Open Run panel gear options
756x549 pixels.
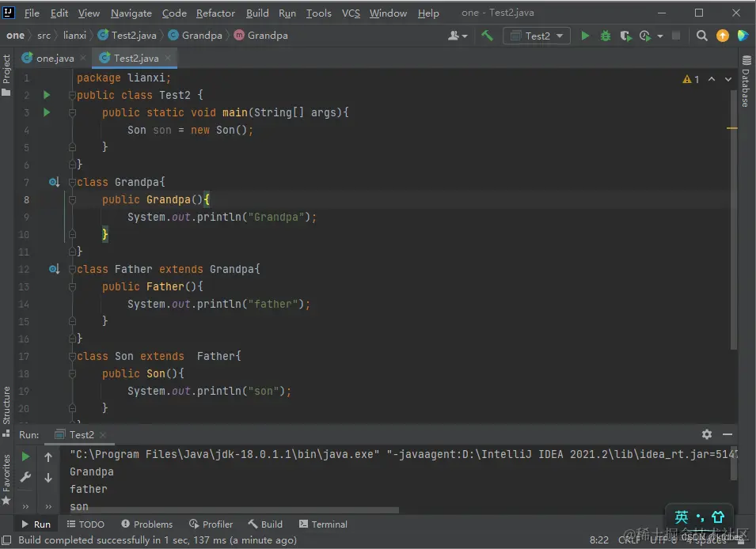[x=707, y=434]
